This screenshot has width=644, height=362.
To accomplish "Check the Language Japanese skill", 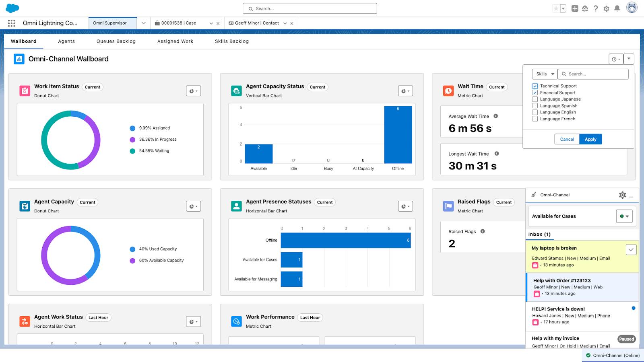I will click(535, 99).
